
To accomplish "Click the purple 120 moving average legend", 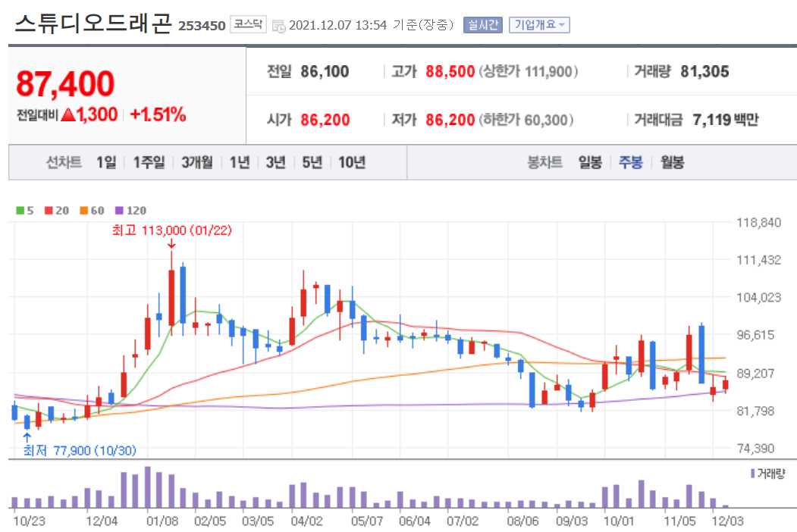I will 130,211.
